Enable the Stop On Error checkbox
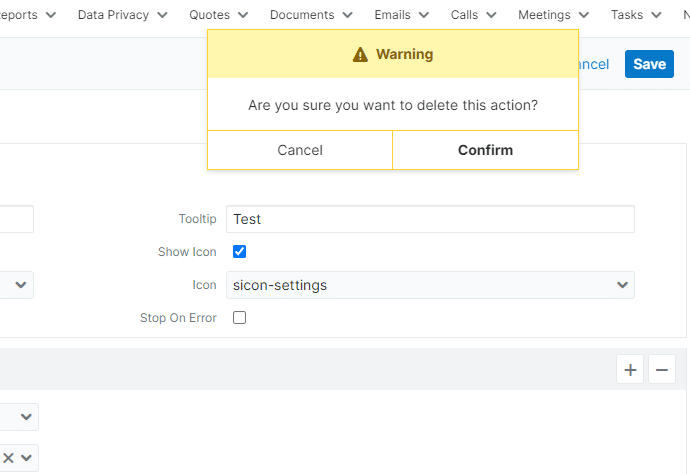The image size is (690, 474). point(239,318)
